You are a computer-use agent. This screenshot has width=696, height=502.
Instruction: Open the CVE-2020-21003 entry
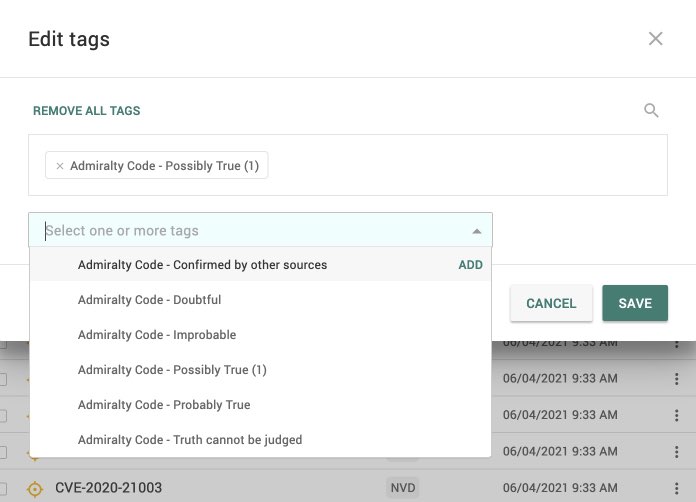point(108,488)
